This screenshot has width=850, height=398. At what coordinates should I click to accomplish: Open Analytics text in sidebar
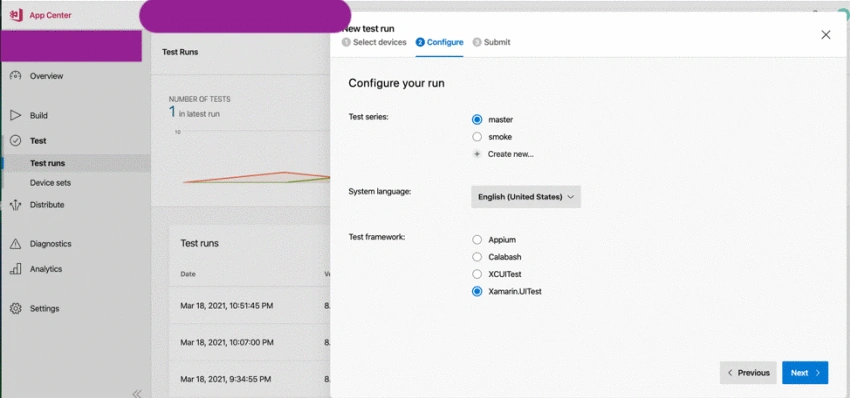click(x=46, y=268)
